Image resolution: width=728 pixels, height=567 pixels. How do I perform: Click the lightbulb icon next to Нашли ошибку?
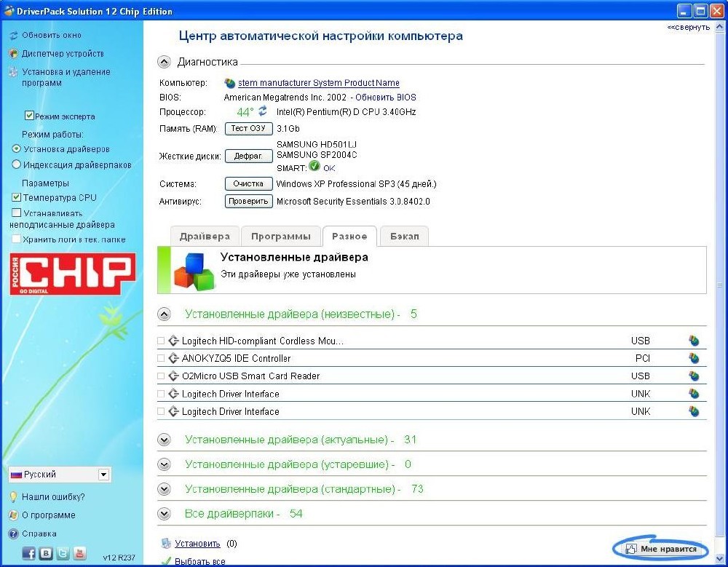(x=13, y=497)
